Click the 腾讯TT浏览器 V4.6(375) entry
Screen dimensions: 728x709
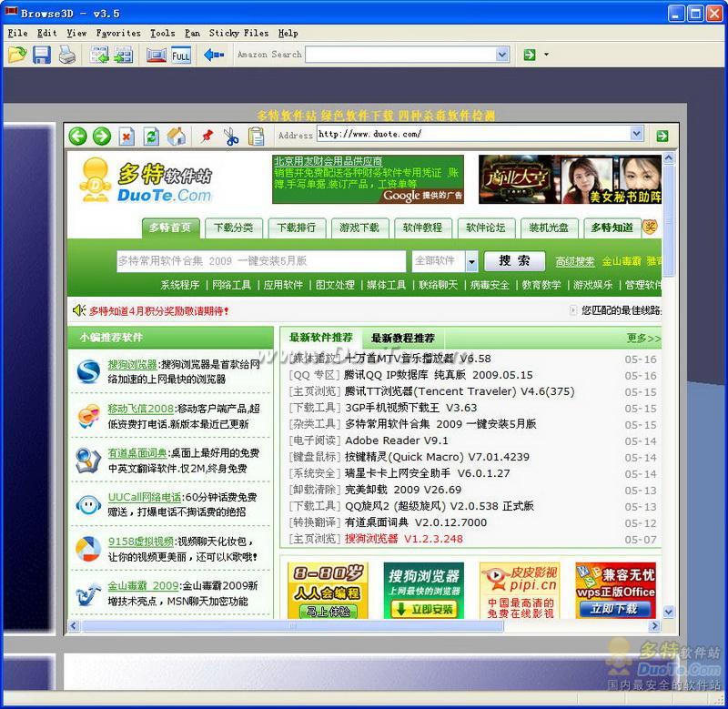pyautogui.click(x=460, y=391)
